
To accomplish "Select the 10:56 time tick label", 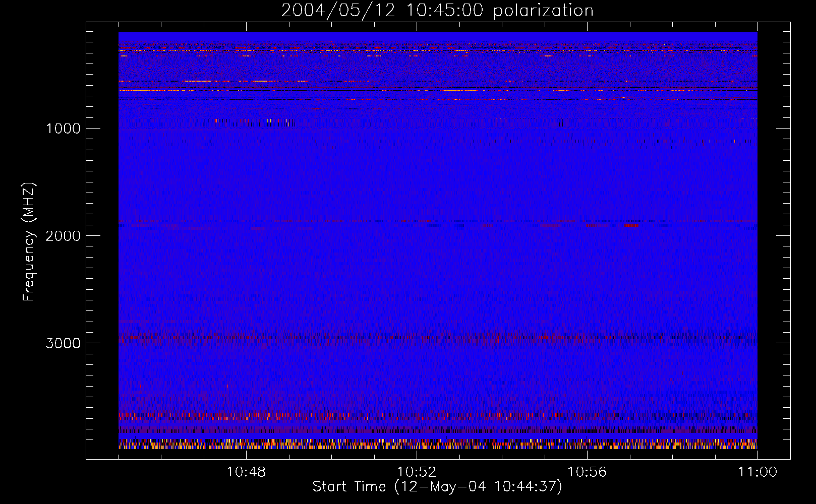I will coord(587,472).
